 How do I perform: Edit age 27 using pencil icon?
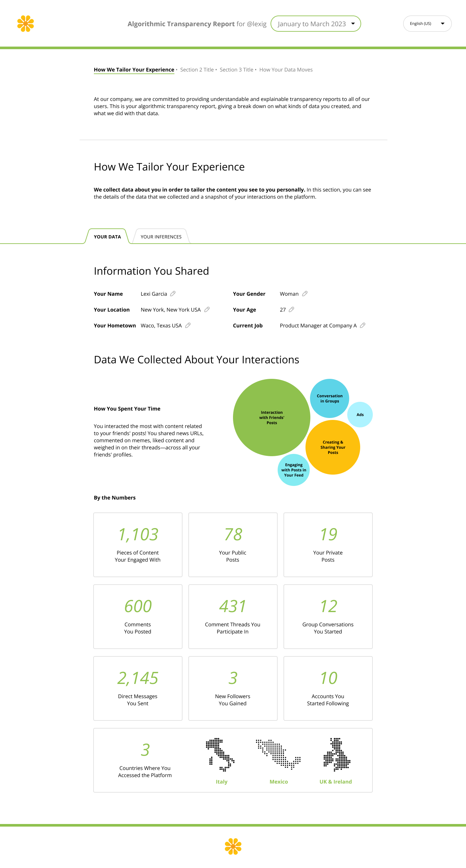292,309
